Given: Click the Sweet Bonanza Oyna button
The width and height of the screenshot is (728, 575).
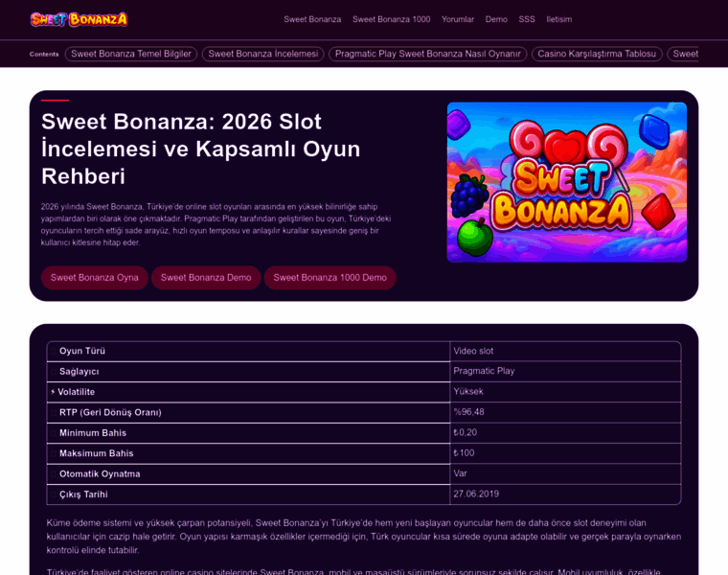Looking at the screenshot, I should coord(94,278).
